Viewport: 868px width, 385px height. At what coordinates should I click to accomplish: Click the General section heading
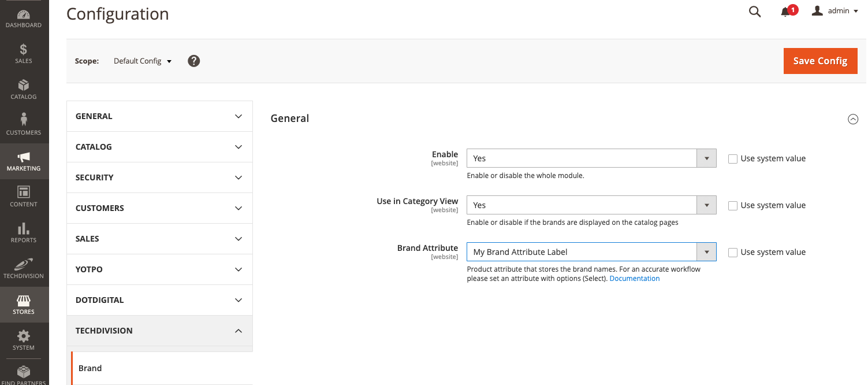tap(290, 119)
